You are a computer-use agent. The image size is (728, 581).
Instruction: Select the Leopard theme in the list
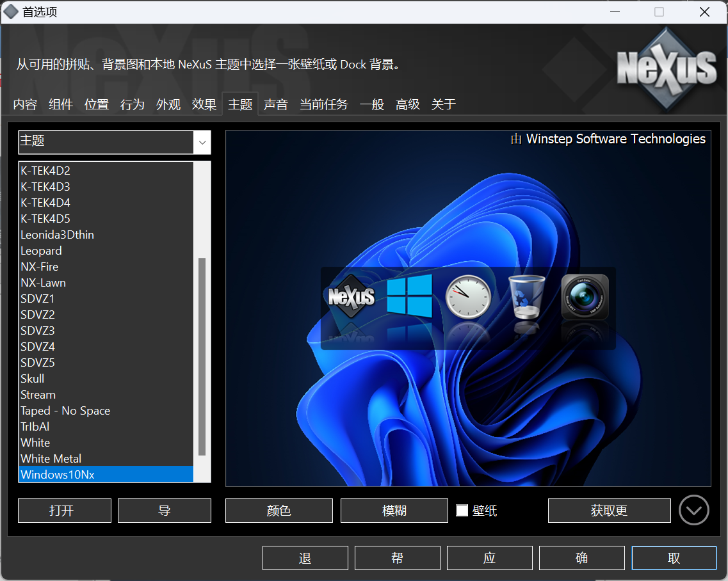pyautogui.click(x=41, y=250)
